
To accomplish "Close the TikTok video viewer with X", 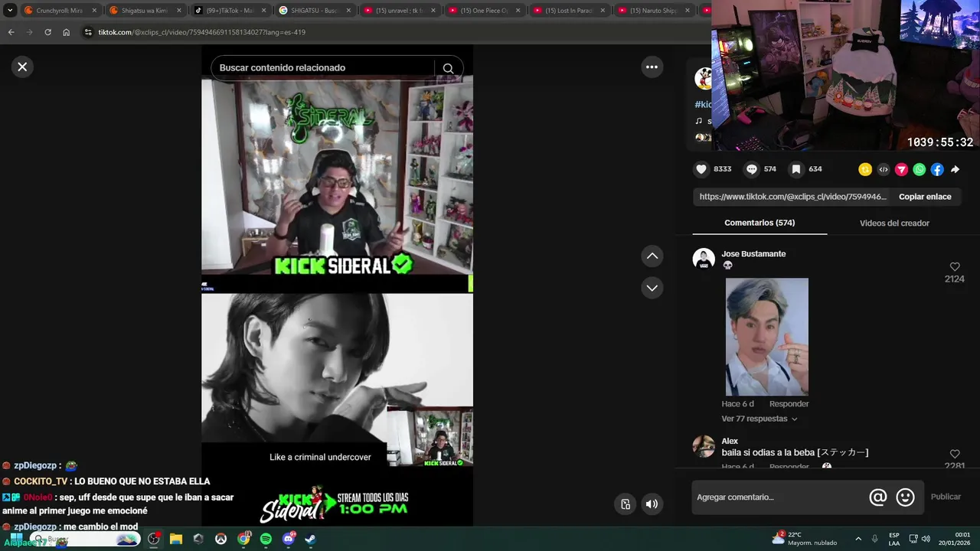I will [x=22, y=67].
